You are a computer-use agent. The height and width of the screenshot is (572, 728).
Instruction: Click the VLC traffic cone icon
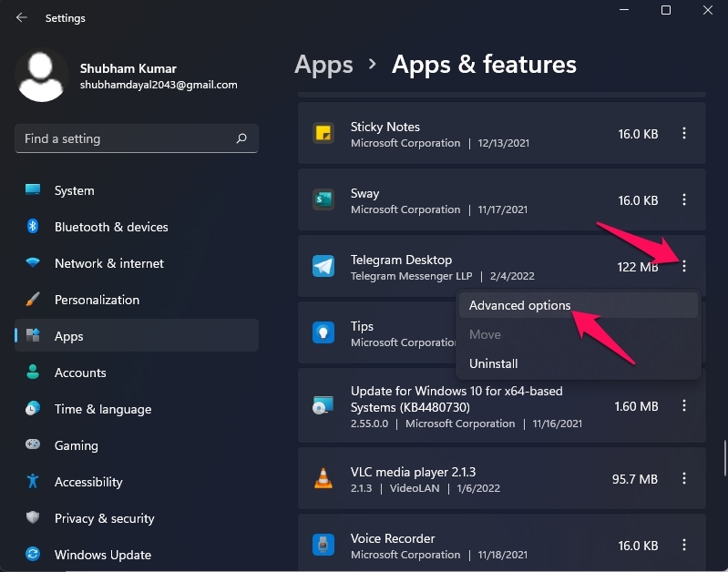tap(323, 478)
